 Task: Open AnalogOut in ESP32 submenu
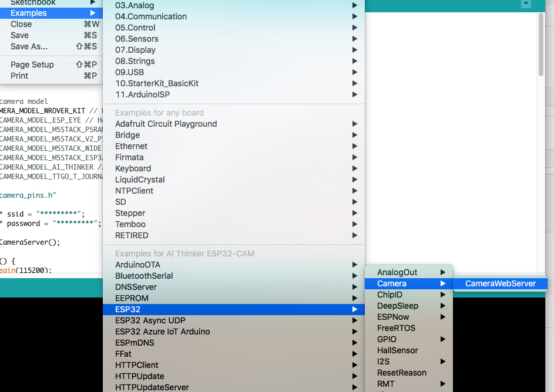click(x=409, y=272)
